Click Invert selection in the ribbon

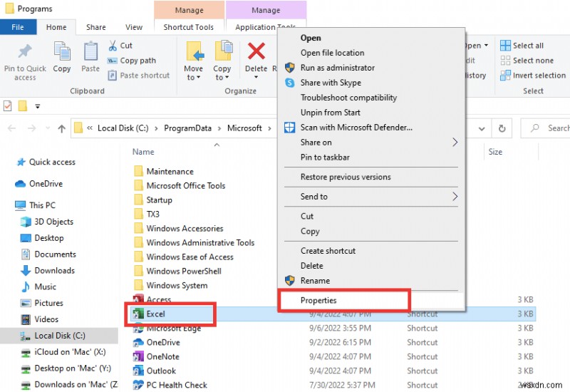[533, 76]
